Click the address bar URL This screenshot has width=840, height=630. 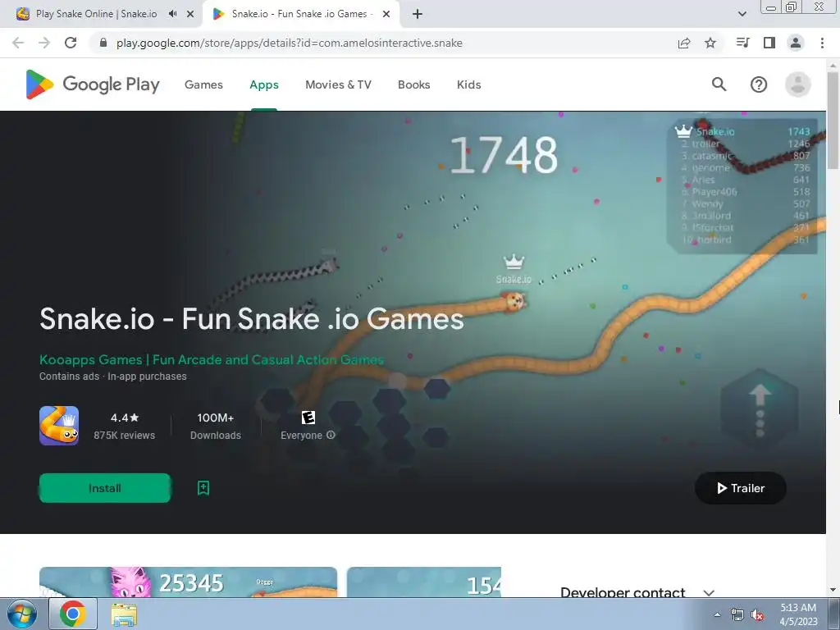point(290,43)
